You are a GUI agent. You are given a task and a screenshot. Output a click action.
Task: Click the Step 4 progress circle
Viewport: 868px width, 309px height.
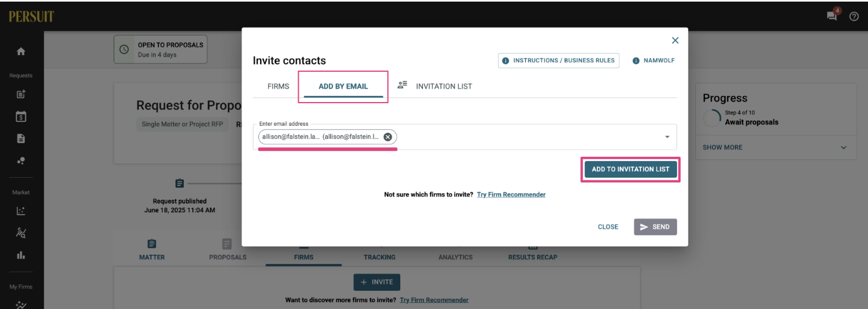click(x=712, y=118)
